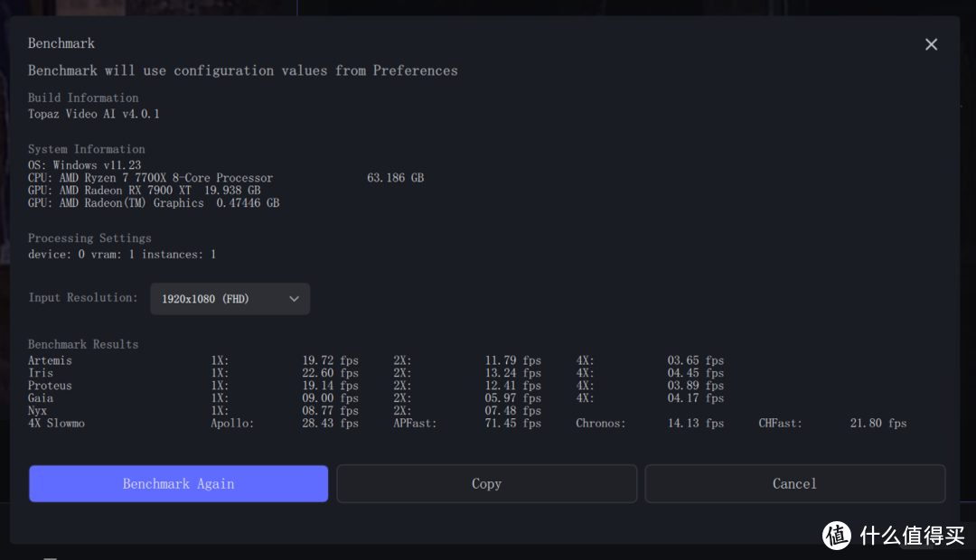The height and width of the screenshot is (560, 976).
Task: Click the Build Information heading
Action: [x=83, y=98]
